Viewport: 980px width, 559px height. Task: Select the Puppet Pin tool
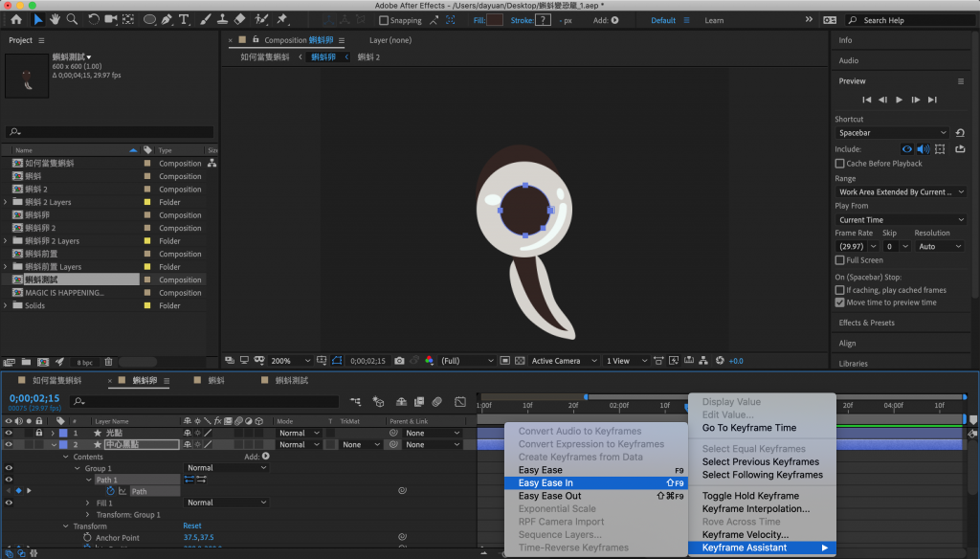[282, 19]
